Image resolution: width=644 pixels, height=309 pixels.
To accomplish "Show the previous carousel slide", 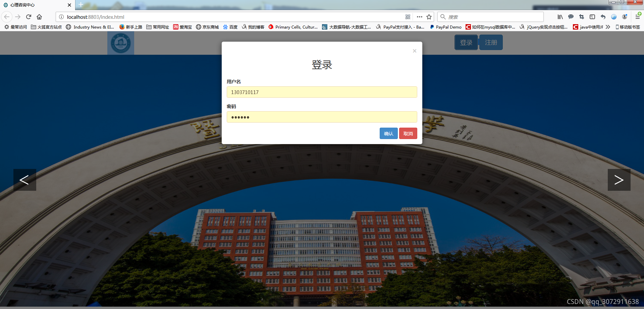I will pos(25,180).
